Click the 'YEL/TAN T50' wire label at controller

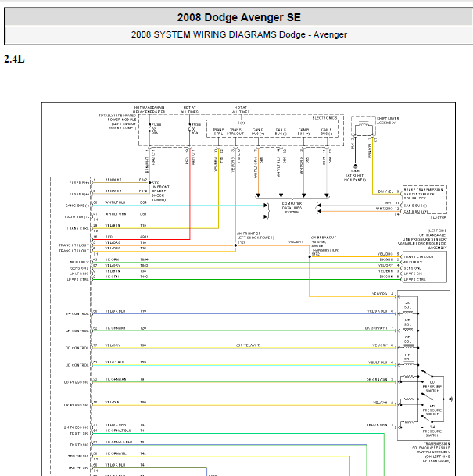pyautogui.click(x=125, y=403)
